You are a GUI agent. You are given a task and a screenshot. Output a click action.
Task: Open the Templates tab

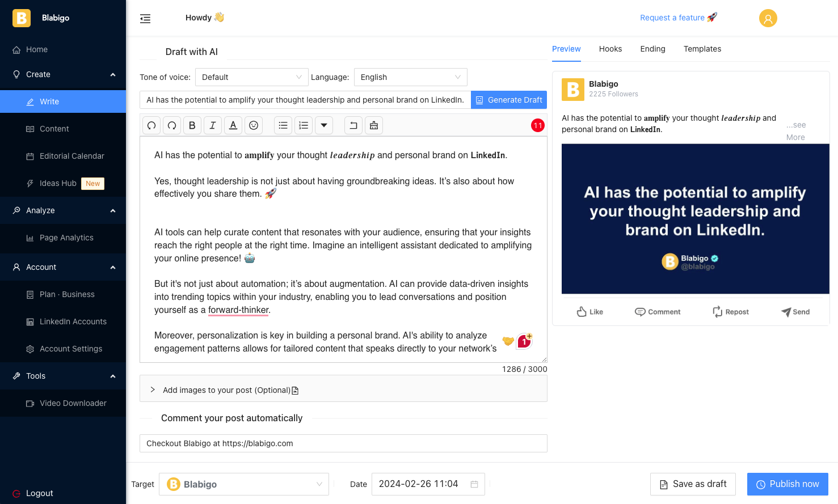(702, 49)
